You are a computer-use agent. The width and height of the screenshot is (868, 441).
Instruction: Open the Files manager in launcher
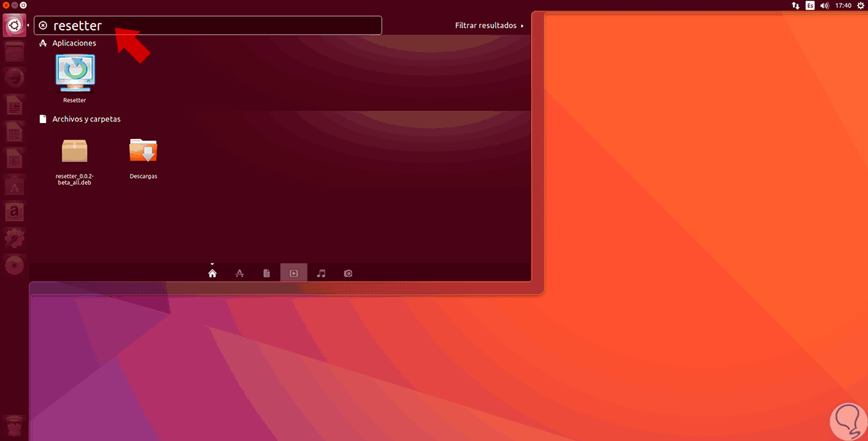[x=14, y=53]
